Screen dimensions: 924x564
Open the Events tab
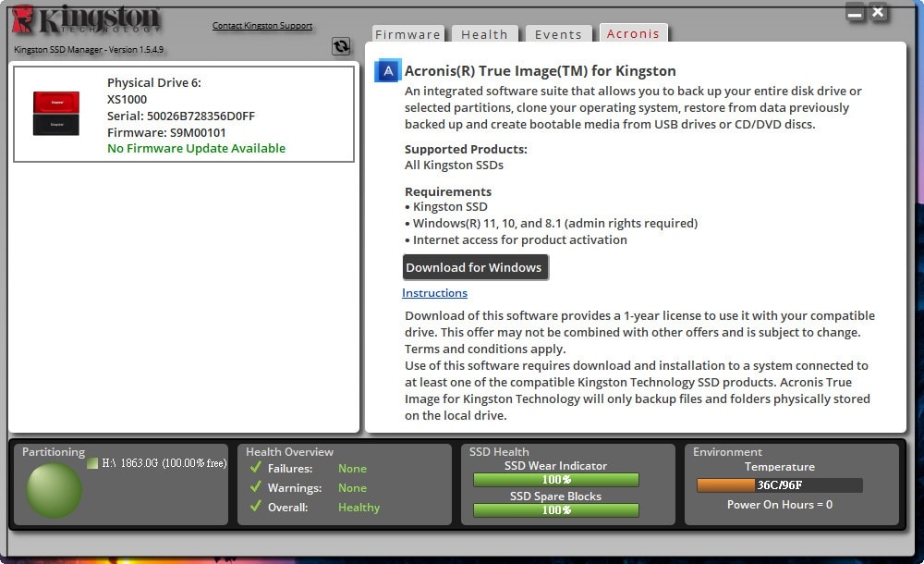tap(558, 34)
